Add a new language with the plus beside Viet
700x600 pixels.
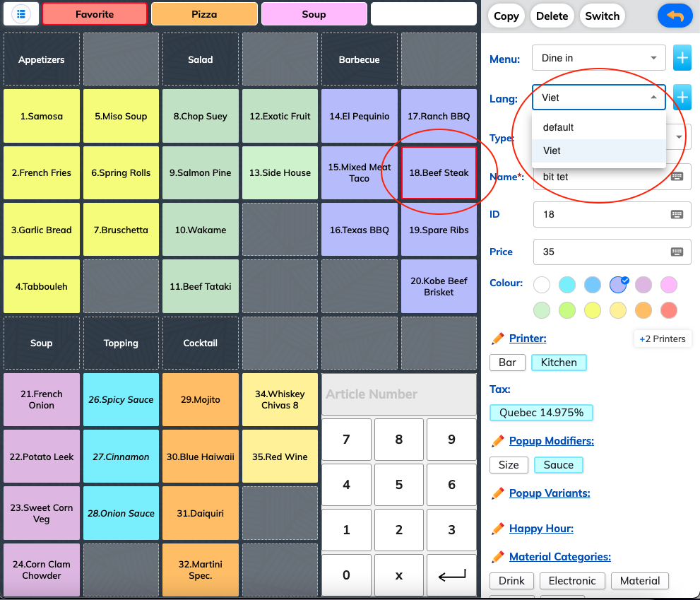coord(682,98)
